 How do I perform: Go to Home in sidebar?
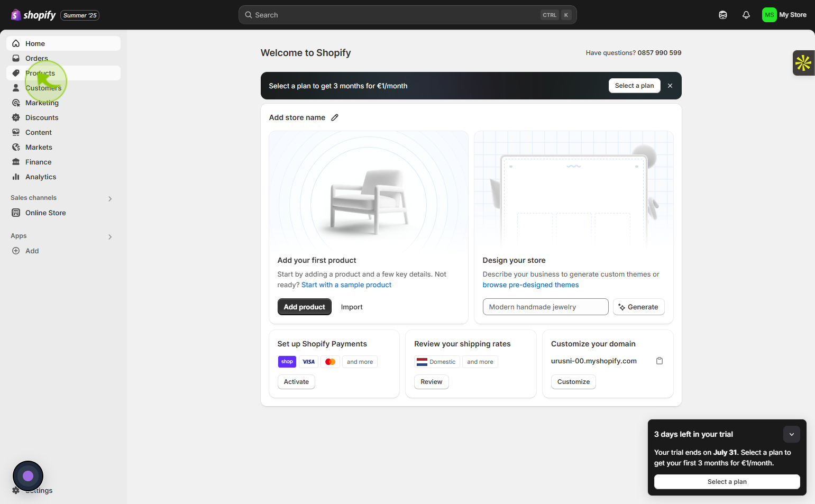(x=63, y=43)
